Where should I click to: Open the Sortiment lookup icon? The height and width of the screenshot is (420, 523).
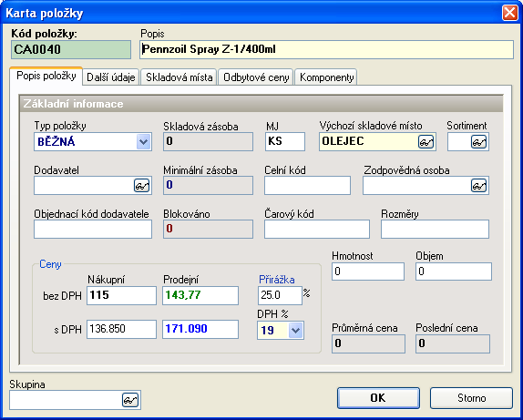coord(478,142)
